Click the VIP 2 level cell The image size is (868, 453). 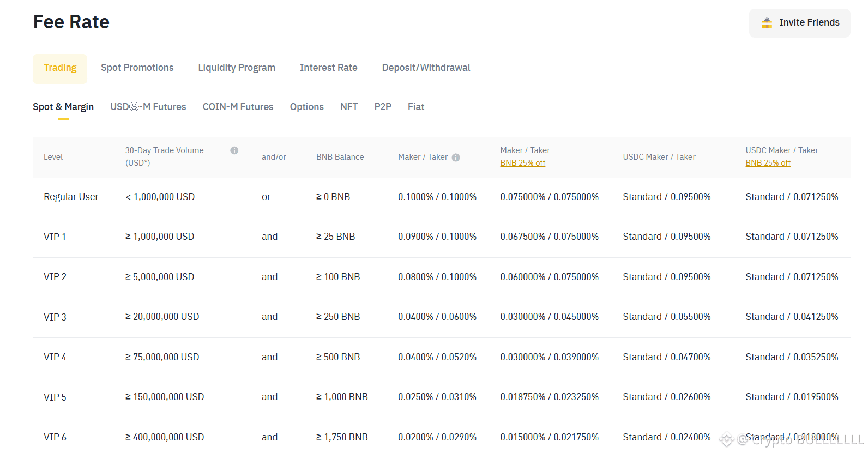55,277
